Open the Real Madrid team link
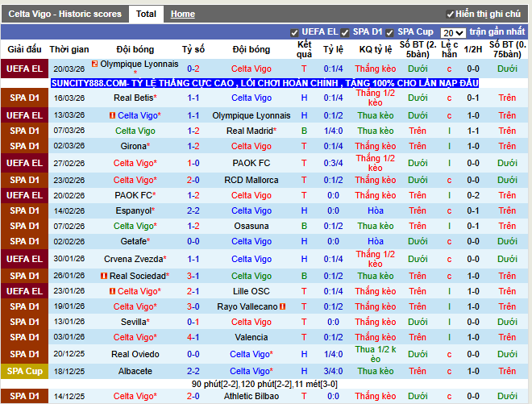 click(250, 131)
